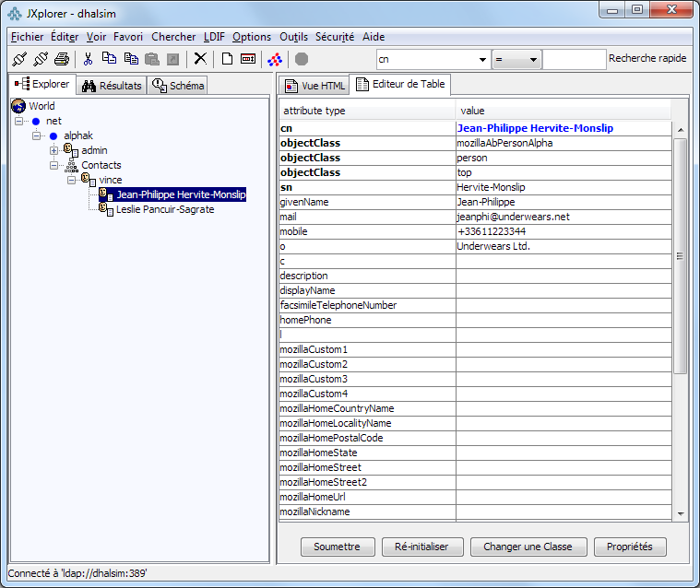Open the Outils menu
Viewport: 700px width, 588px height.
coord(294,37)
